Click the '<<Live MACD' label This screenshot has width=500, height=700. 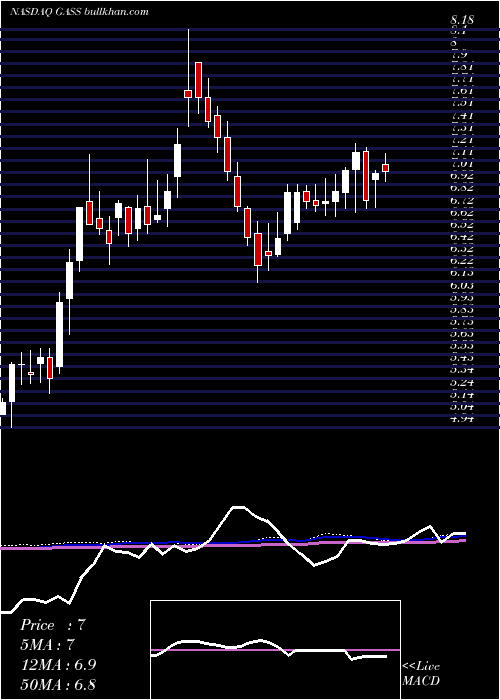coord(421,674)
